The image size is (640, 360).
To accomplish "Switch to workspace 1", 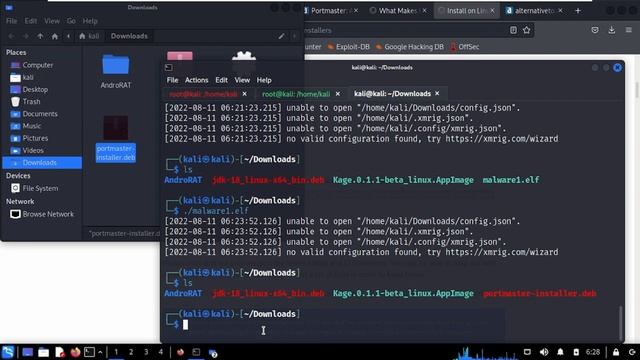I will tap(116, 352).
